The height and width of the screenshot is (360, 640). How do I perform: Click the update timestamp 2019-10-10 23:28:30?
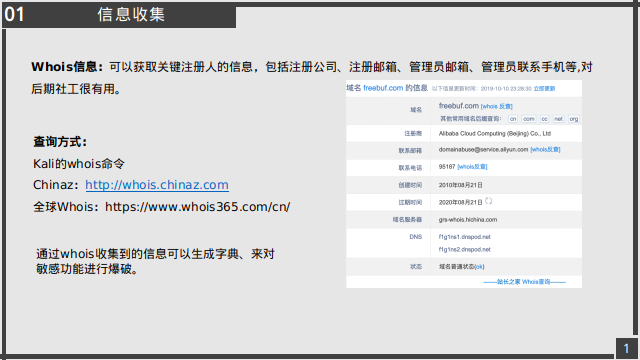506,89
